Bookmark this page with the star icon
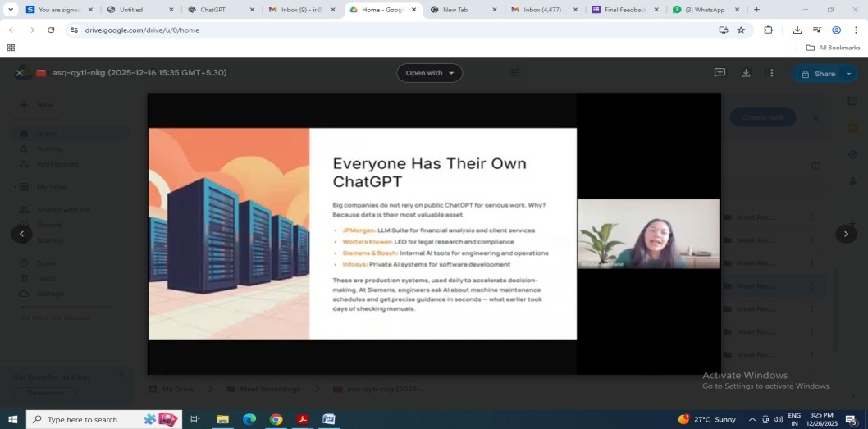 pos(741,30)
